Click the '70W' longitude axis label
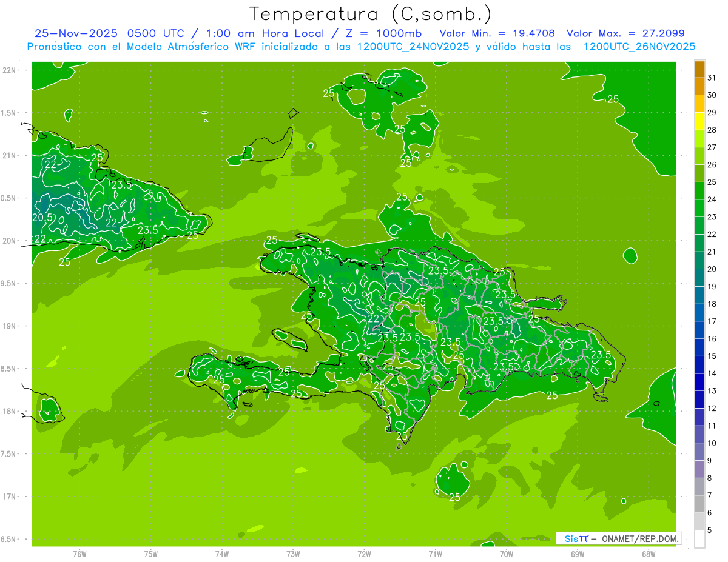This screenshot has width=728, height=562. [507, 554]
